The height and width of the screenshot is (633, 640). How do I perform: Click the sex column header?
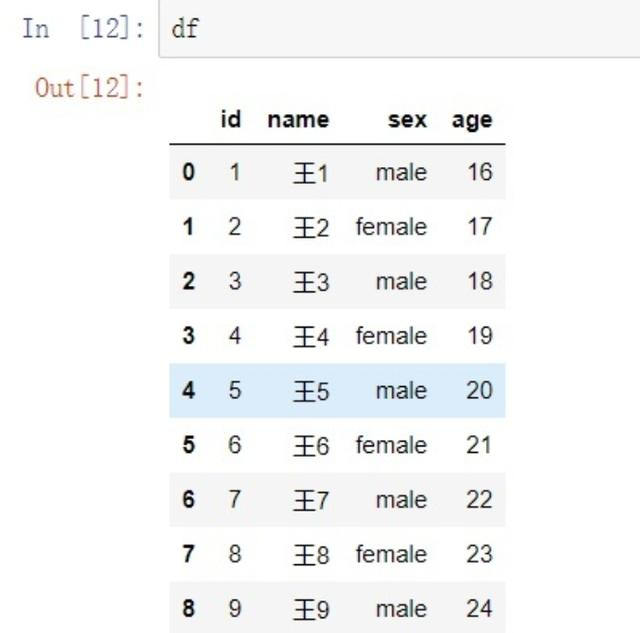pyautogui.click(x=407, y=120)
